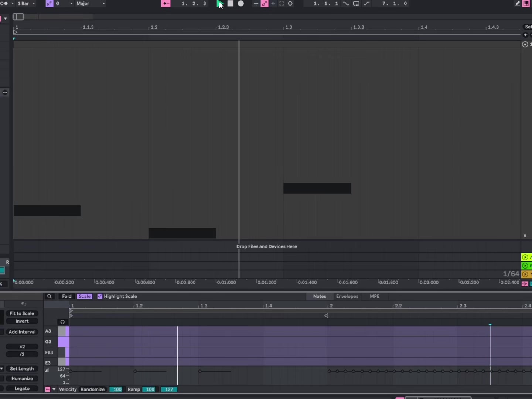Click the Humanize button
The image size is (532, 399).
tap(22, 379)
